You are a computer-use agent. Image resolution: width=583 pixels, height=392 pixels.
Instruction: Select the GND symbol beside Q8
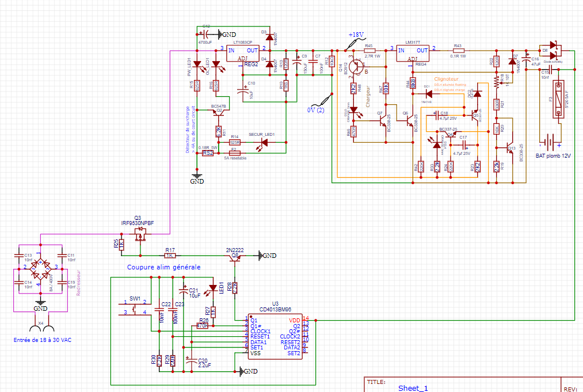point(267,256)
